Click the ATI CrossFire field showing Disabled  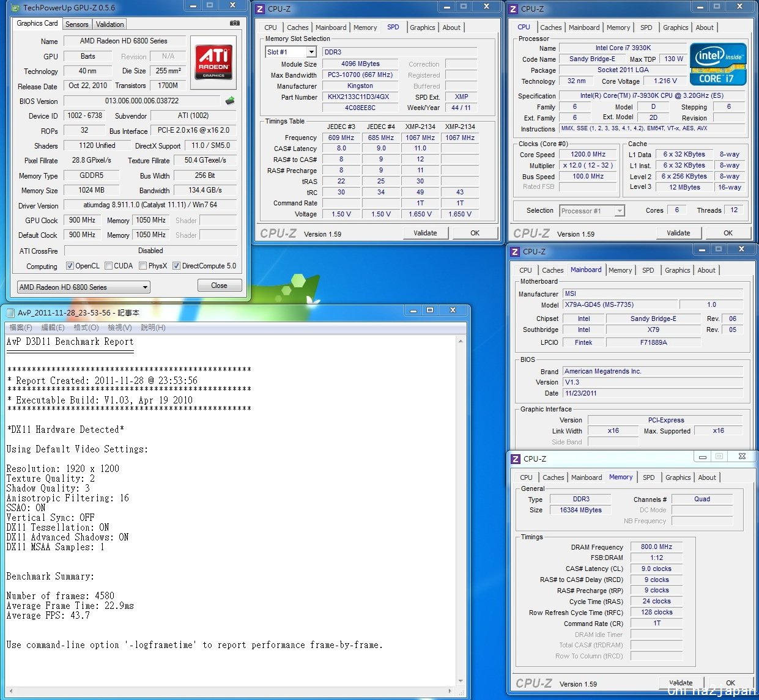click(x=150, y=251)
